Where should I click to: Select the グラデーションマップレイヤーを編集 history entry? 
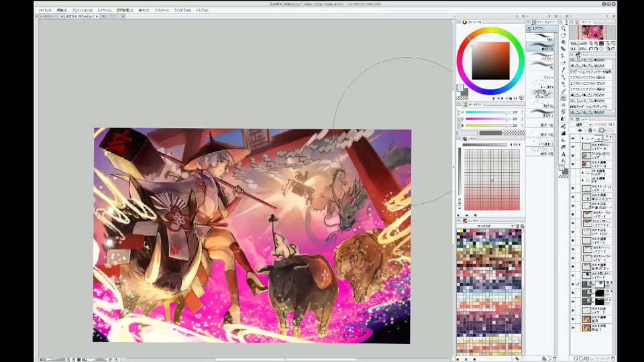point(590,72)
